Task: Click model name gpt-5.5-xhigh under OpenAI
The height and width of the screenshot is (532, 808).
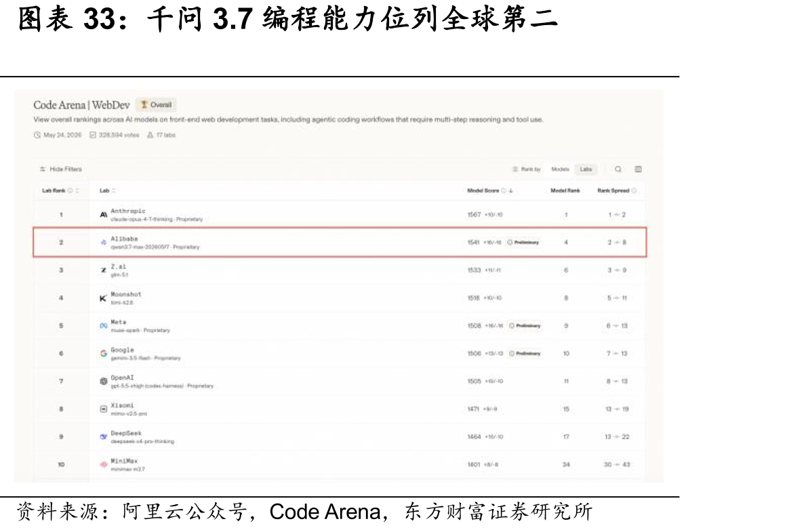Action: coord(147,386)
